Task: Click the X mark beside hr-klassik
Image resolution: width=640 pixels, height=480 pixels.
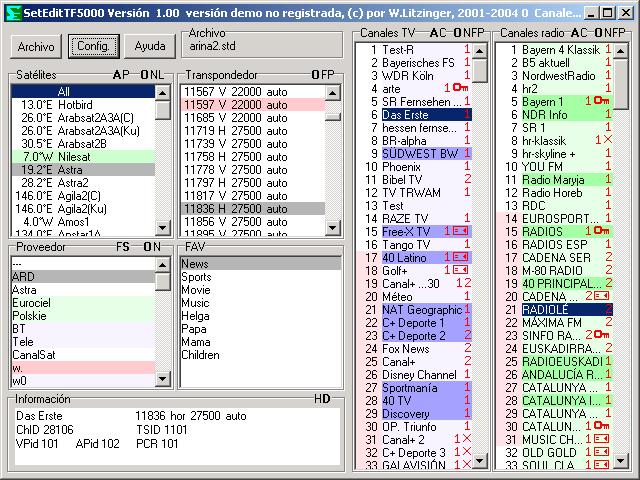Action: click(609, 140)
